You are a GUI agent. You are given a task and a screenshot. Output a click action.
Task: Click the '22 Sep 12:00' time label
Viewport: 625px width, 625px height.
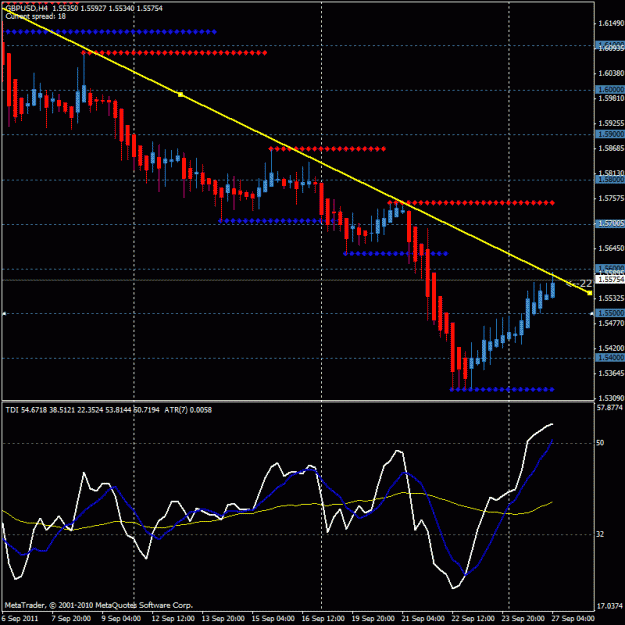[473, 619]
